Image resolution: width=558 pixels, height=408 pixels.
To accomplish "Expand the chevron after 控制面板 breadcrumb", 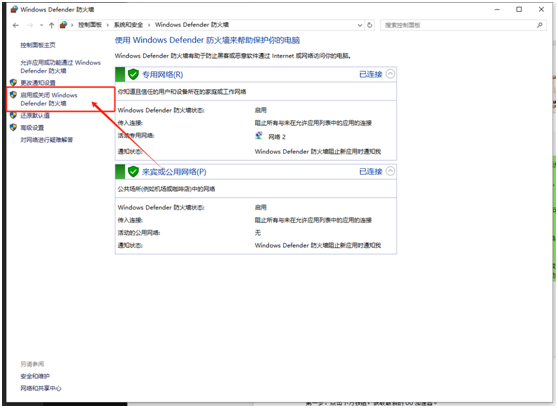I will pos(108,25).
